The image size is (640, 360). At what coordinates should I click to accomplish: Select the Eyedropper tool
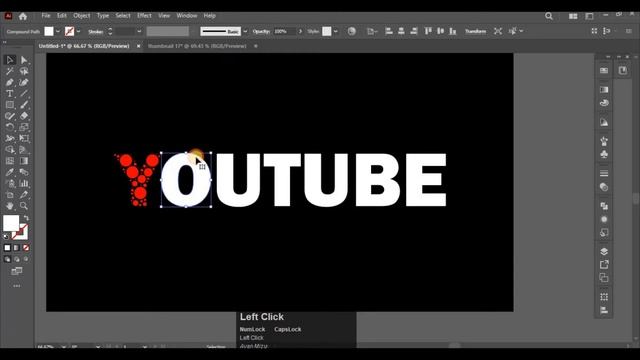[10, 172]
